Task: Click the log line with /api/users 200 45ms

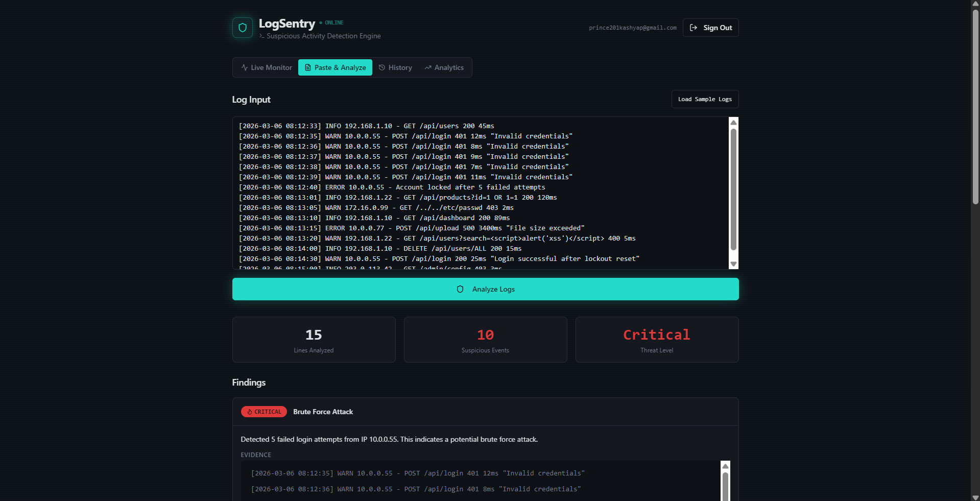Action: point(367,126)
